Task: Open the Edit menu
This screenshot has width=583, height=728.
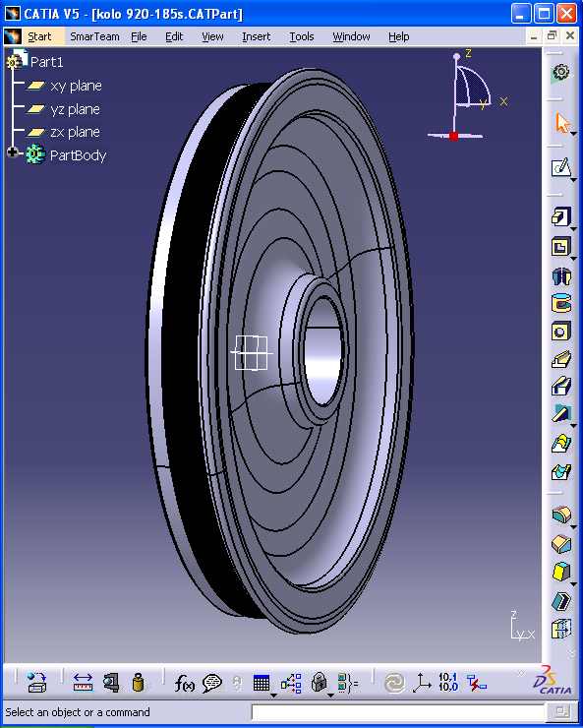Action: (174, 36)
